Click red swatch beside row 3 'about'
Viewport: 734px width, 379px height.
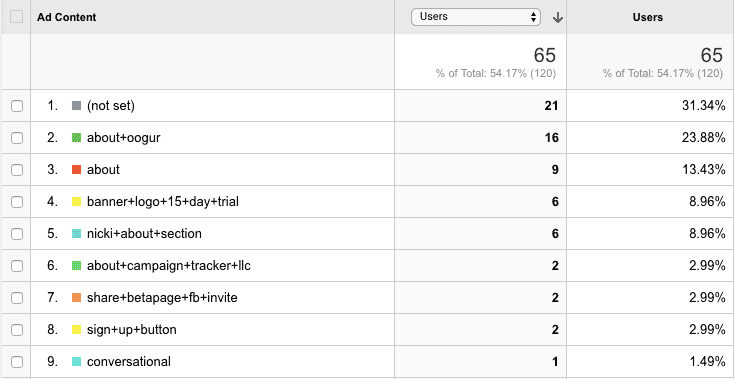click(x=76, y=169)
